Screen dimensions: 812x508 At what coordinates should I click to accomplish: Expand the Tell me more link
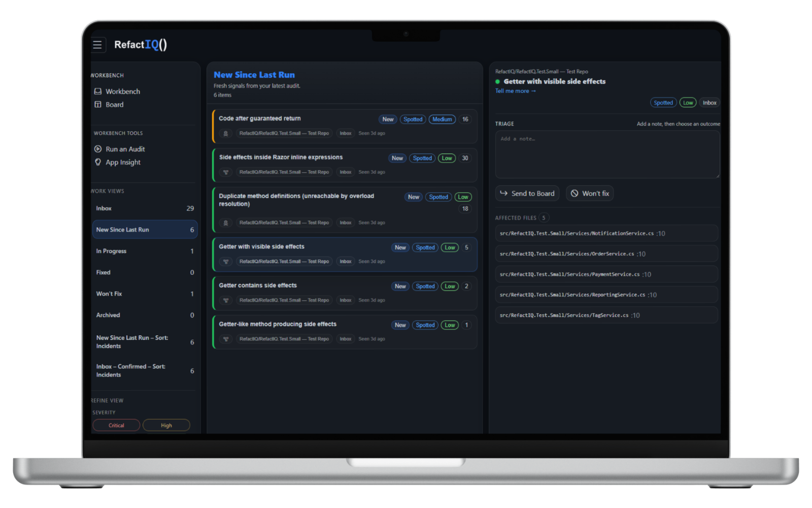[x=515, y=91]
